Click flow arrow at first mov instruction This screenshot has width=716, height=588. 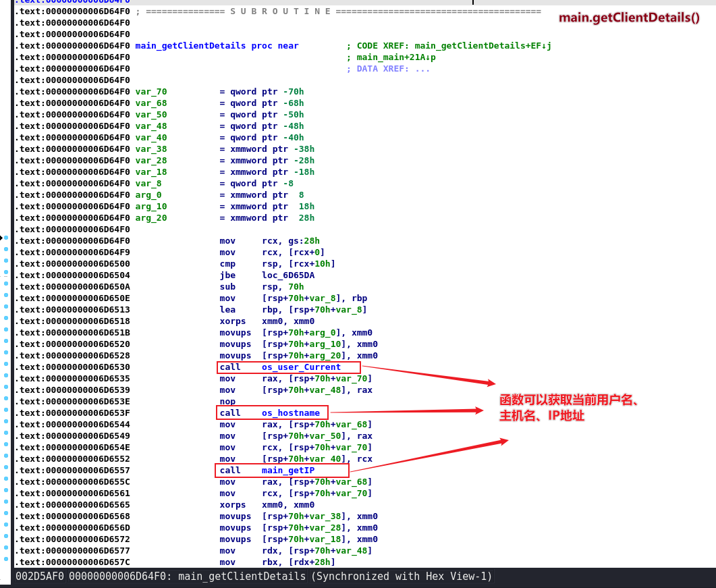pos(3,238)
